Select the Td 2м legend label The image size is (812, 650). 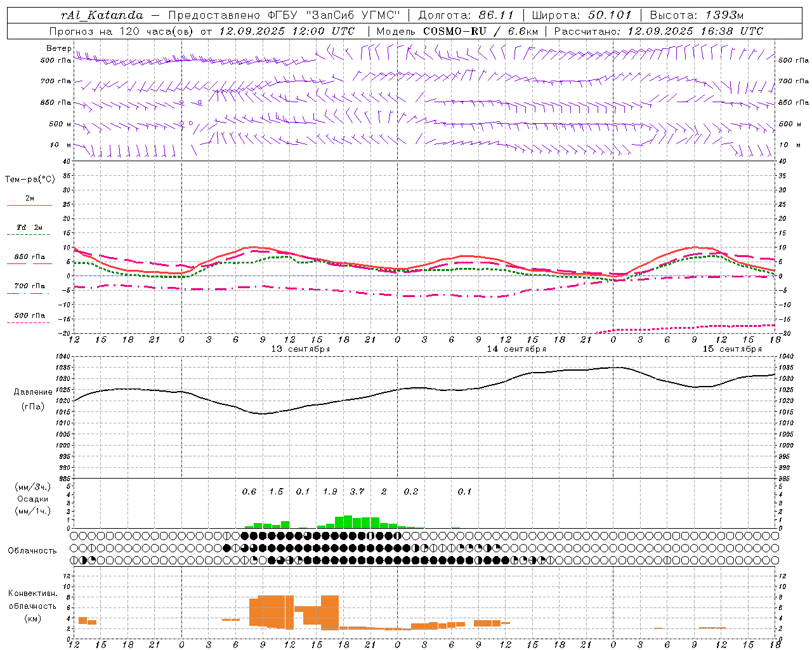[29, 227]
